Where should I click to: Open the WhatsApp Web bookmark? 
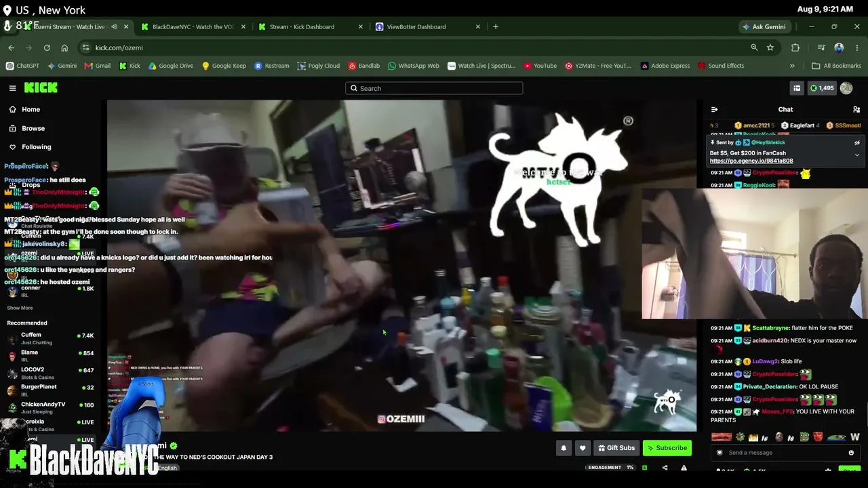(x=414, y=66)
